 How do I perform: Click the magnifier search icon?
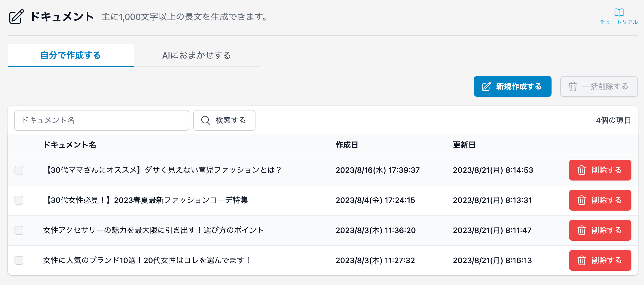(205, 120)
